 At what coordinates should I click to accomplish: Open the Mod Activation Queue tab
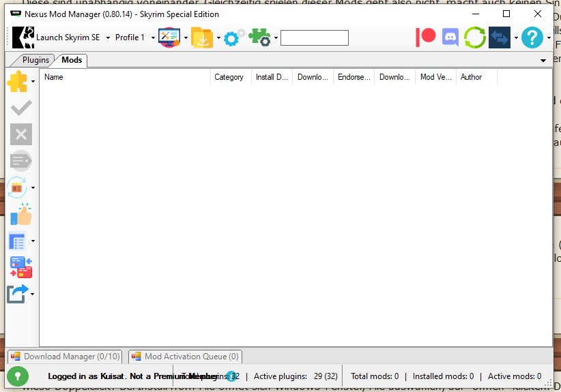185,357
